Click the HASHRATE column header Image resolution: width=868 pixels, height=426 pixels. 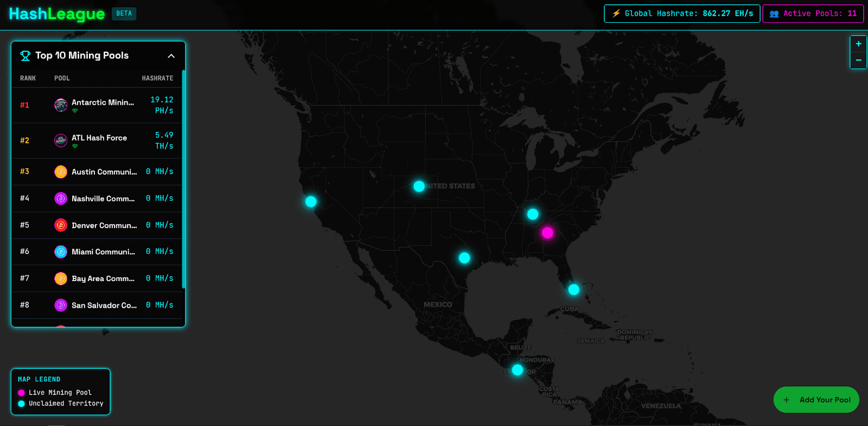pos(157,78)
